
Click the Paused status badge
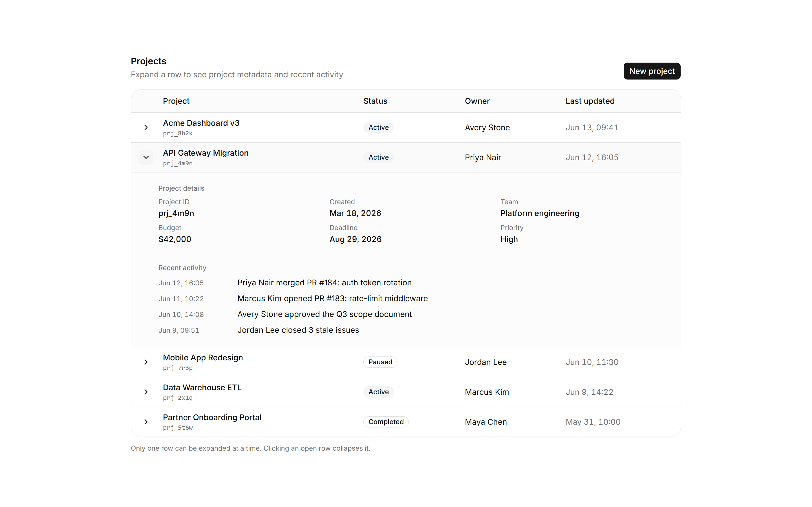tap(380, 362)
